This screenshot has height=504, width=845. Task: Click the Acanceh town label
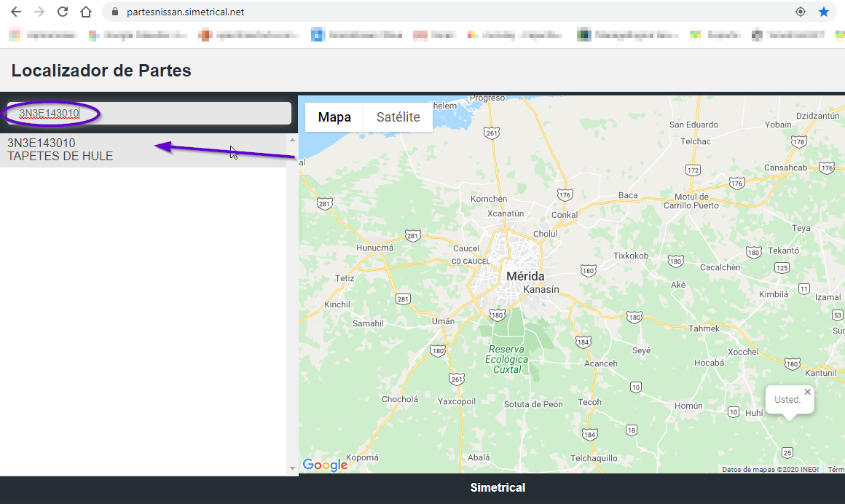[601, 363]
